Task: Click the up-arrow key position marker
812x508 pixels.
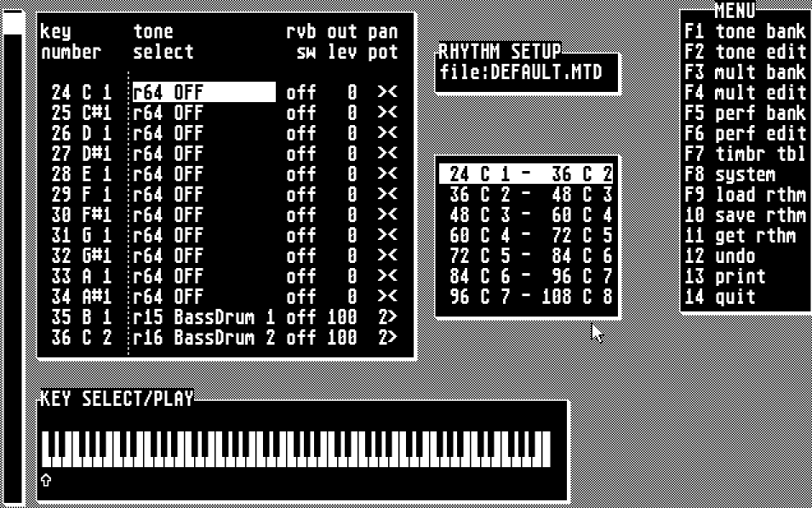Action: click(x=46, y=480)
